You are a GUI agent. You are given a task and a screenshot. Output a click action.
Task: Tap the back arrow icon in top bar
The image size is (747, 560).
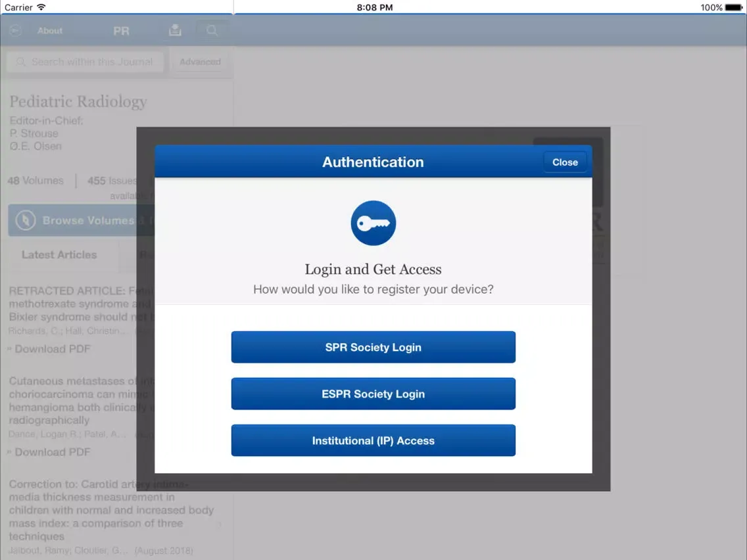pyautogui.click(x=15, y=30)
